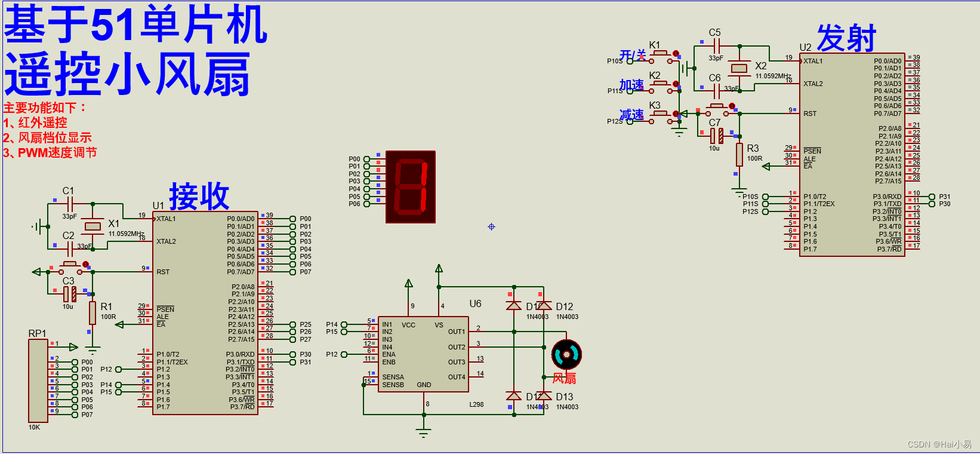980x454 pixels.
Task: Select electrolytic capacitor C7
Action: pos(717,136)
